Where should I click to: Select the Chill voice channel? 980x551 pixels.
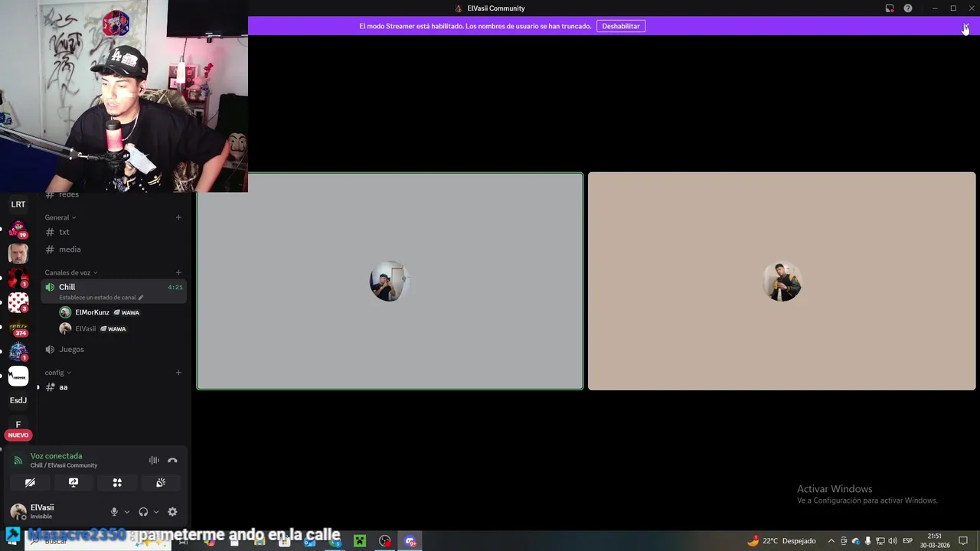pos(113,291)
